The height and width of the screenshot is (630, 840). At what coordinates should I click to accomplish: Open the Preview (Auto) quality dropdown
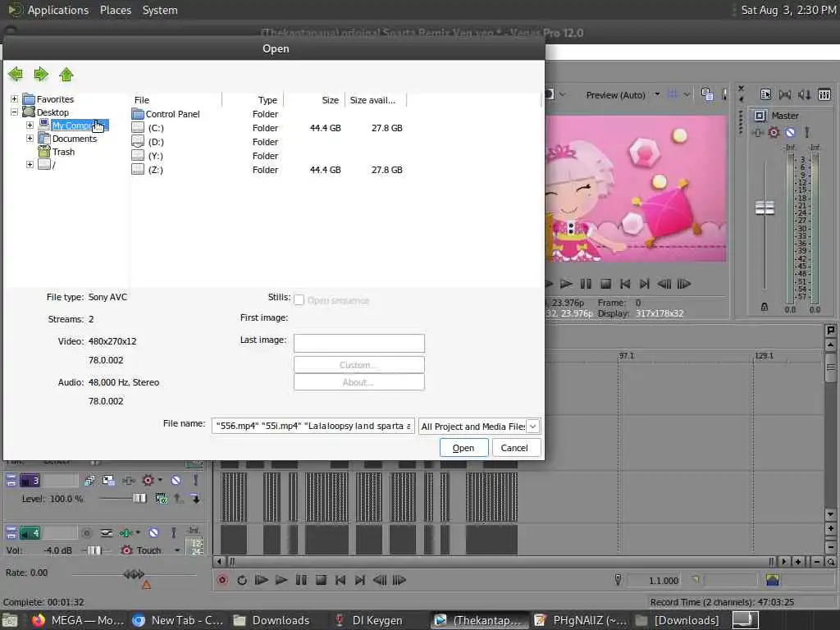pos(657,95)
